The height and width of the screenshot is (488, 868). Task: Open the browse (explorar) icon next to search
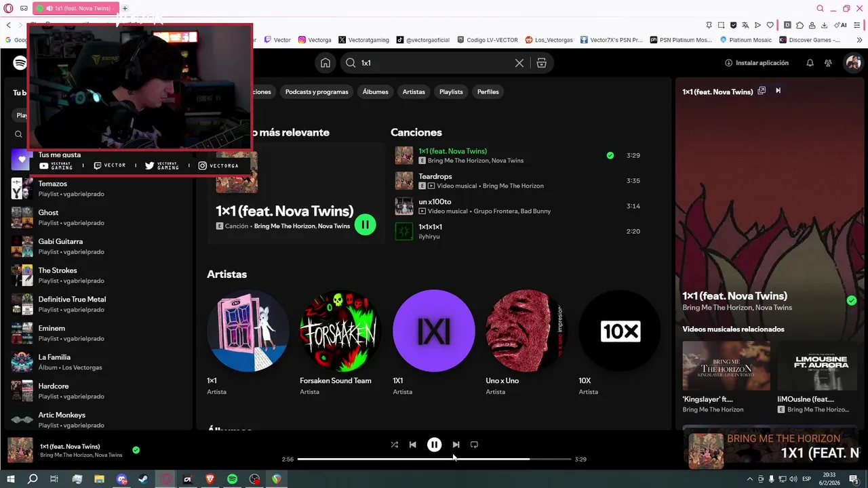point(541,63)
